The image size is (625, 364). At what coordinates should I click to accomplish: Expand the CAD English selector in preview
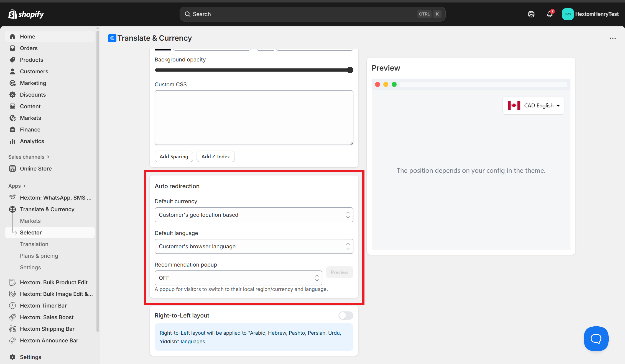(533, 105)
